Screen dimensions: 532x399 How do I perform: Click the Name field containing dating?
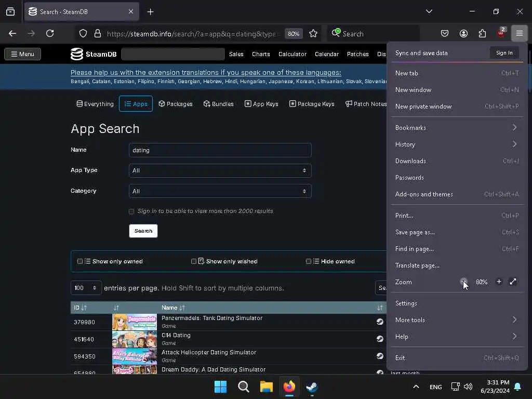220,150
